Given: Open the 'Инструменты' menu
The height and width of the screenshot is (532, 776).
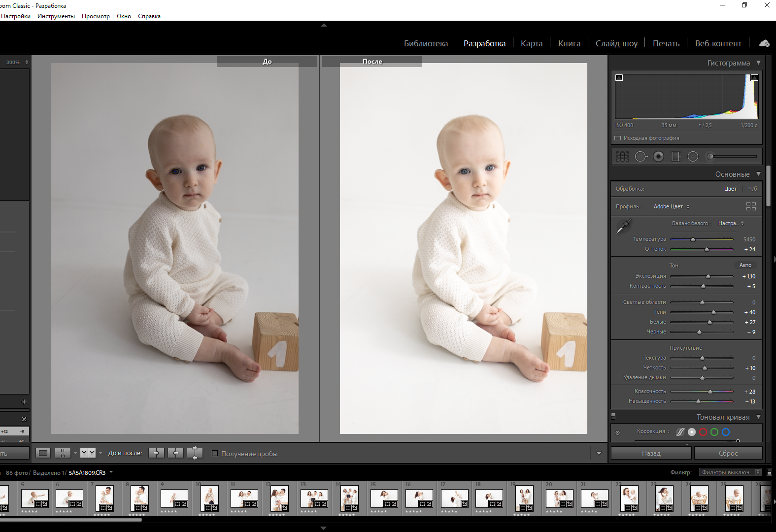Looking at the screenshot, I should 56,16.
